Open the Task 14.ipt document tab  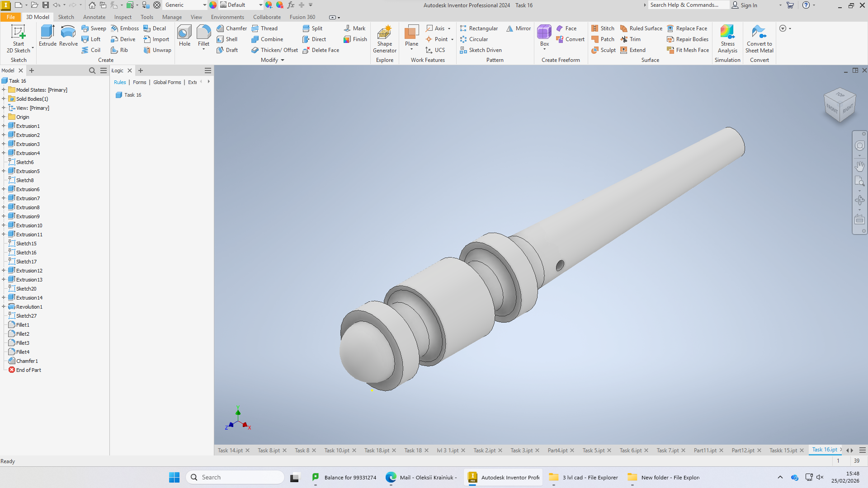click(230, 450)
